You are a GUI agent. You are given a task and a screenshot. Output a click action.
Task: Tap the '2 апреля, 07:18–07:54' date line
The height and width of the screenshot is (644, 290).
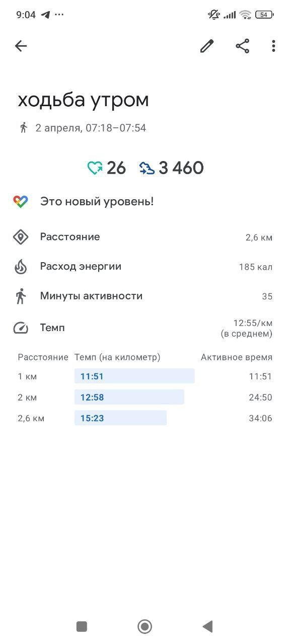91,128
